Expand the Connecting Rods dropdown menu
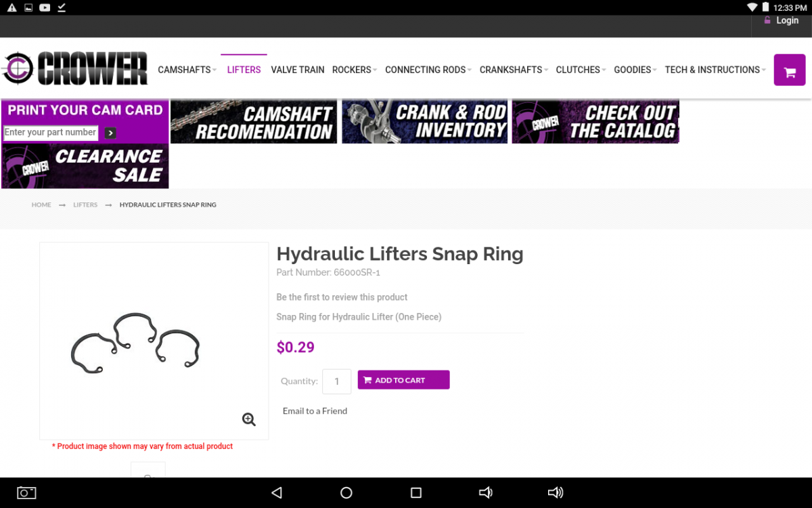The height and width of the screenshot is (508, 812). pos(428,70)
